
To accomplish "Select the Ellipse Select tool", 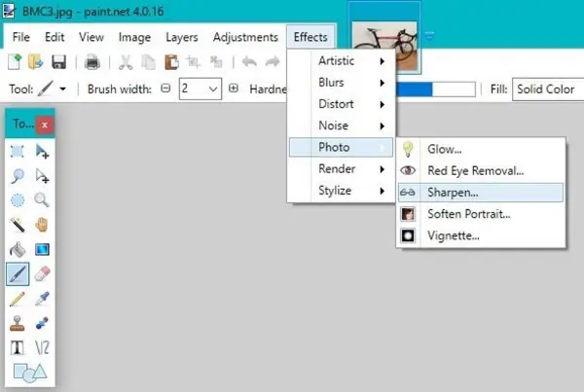I will pyautogui.click(x=18, y=200).
